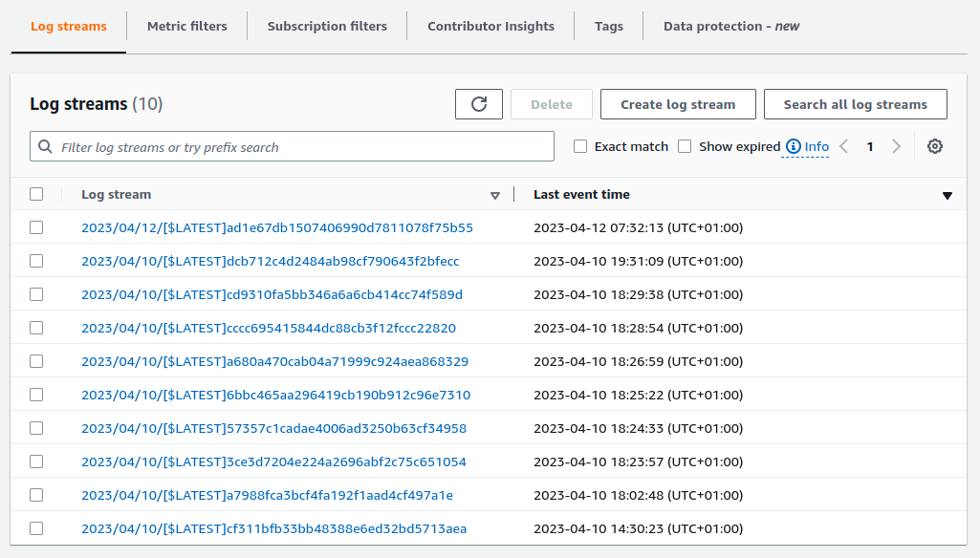Screen dimensions: 980x558
Task: Click Search all log streams button
Action: tap(855, 104)
